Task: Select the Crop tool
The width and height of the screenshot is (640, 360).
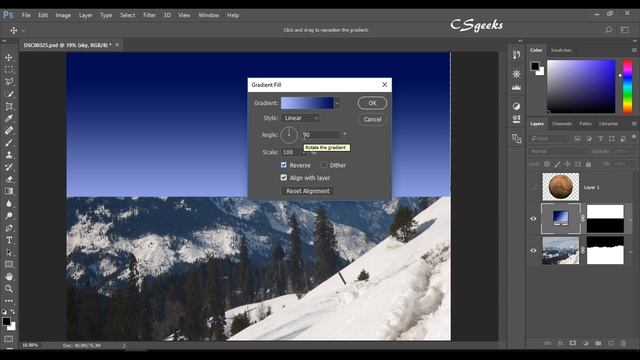Action: coord(9,106)
